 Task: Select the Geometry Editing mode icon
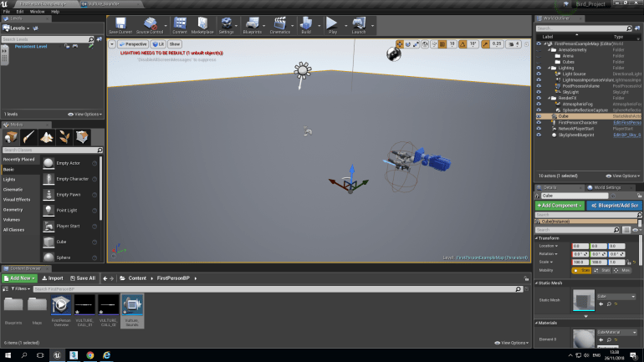click(x=82, y=137)
